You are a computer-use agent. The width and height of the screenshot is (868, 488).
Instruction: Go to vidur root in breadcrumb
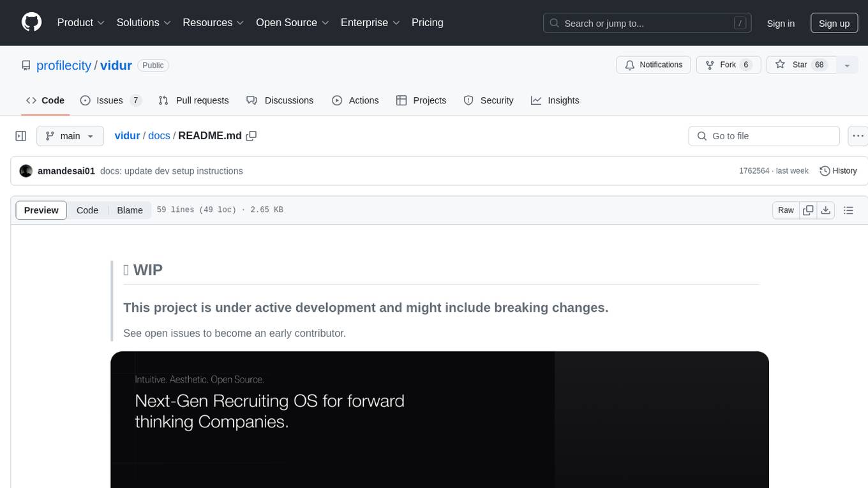point(127,135)
